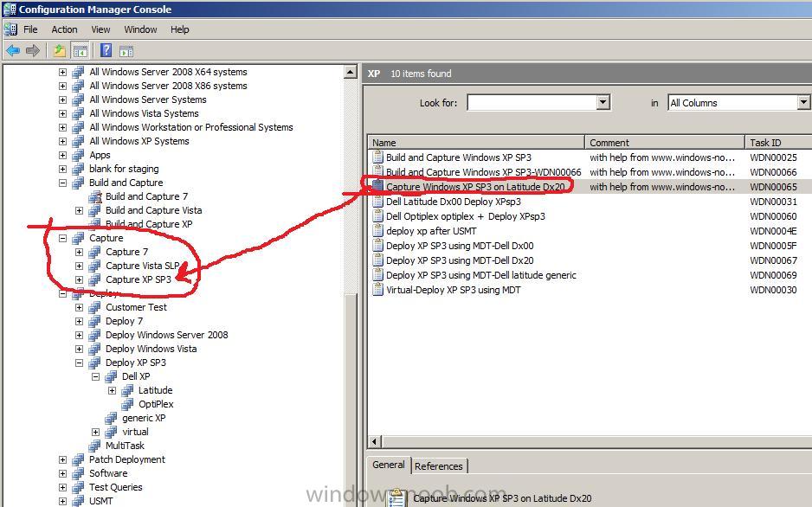Click the tree pane scroll up arrow

point(351,72)
